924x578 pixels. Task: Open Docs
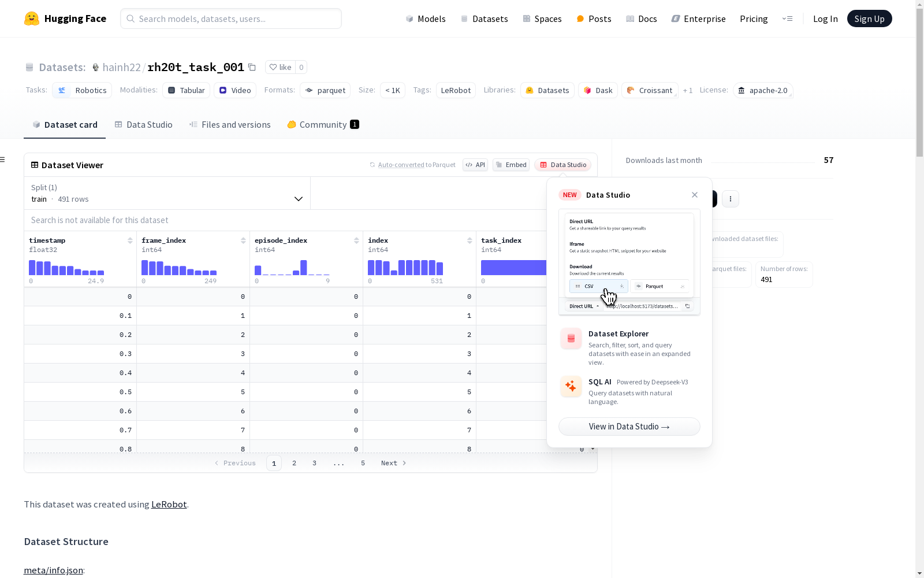[x=641, y=18]
